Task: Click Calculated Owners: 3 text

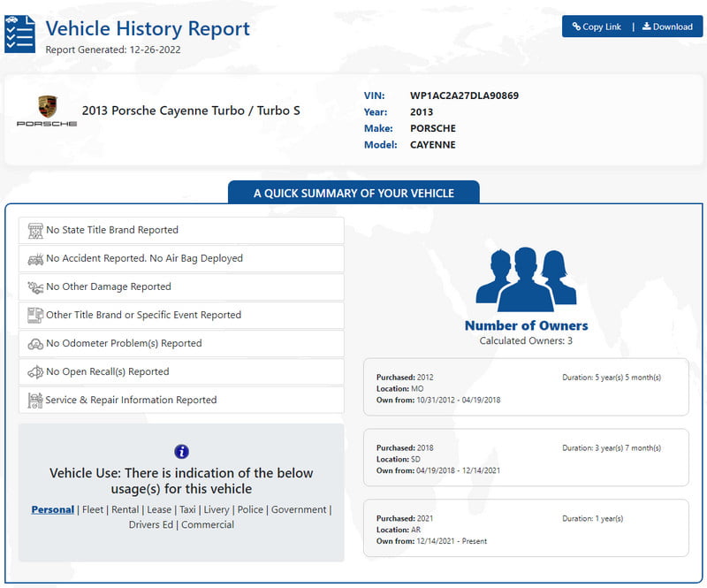Action: coord(526,341)
